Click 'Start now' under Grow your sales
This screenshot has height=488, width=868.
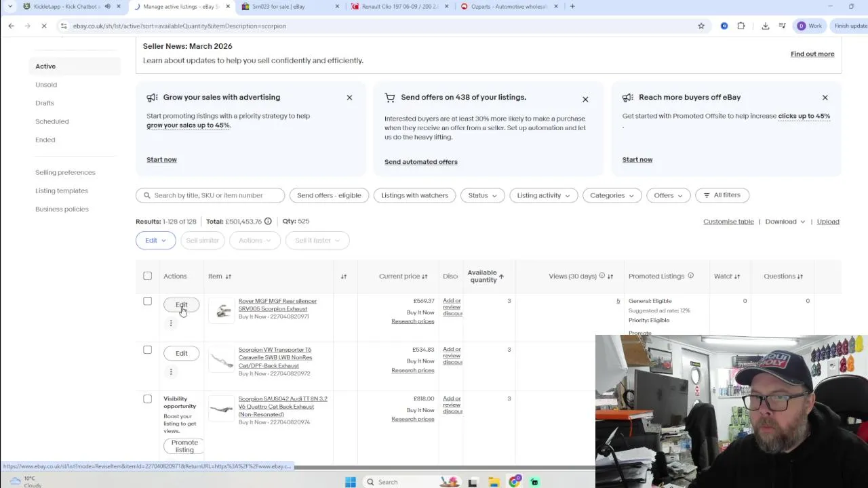point(161,159)
